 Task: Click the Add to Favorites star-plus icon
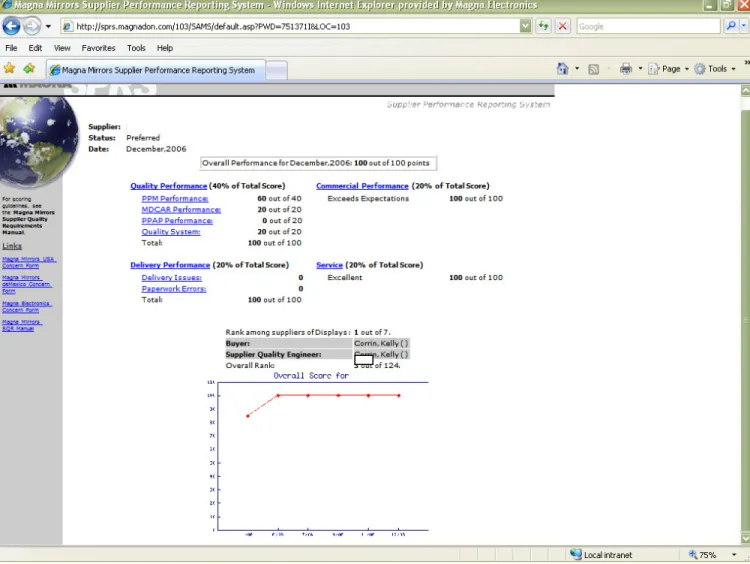pos(29,68)
